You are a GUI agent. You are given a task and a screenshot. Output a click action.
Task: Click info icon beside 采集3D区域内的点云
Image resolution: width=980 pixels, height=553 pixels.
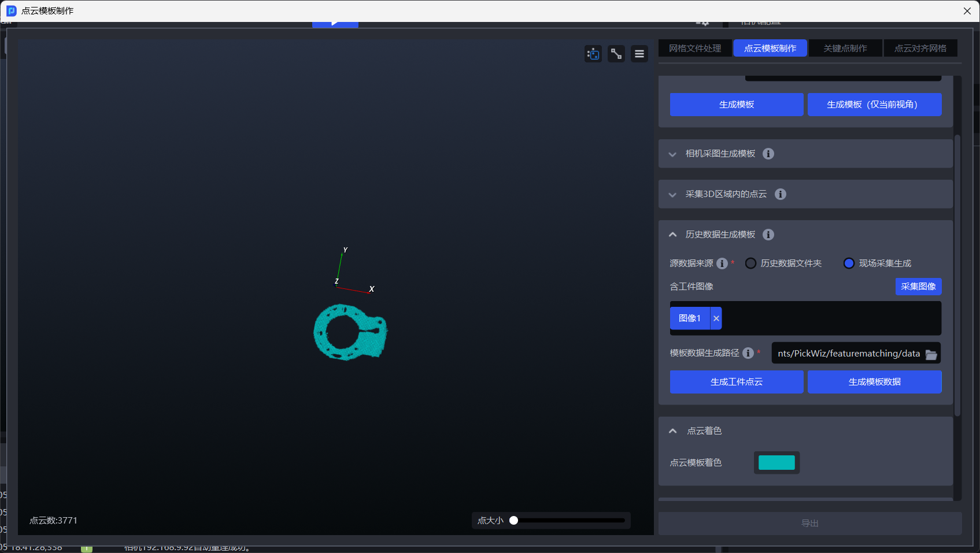coord(781,194)
